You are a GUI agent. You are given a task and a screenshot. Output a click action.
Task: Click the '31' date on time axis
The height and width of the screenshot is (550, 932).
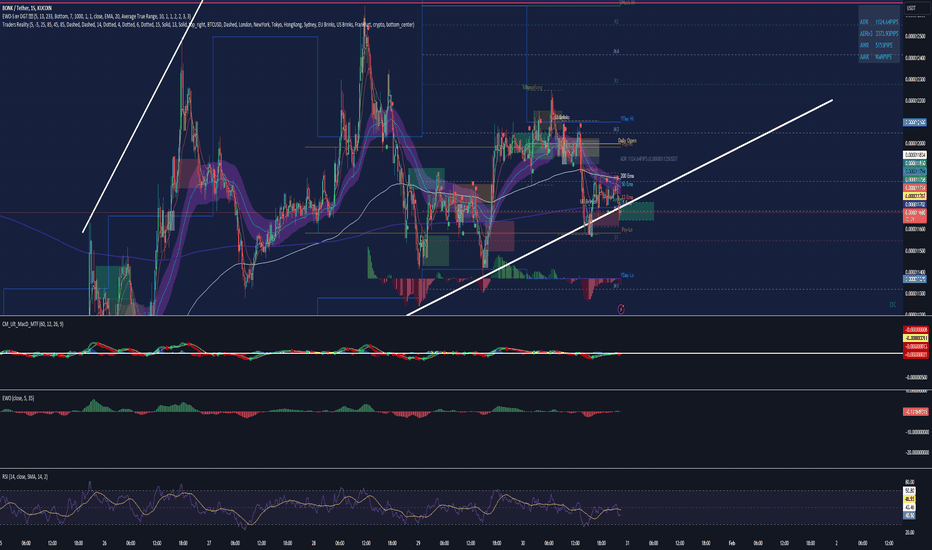coord(627,543)
